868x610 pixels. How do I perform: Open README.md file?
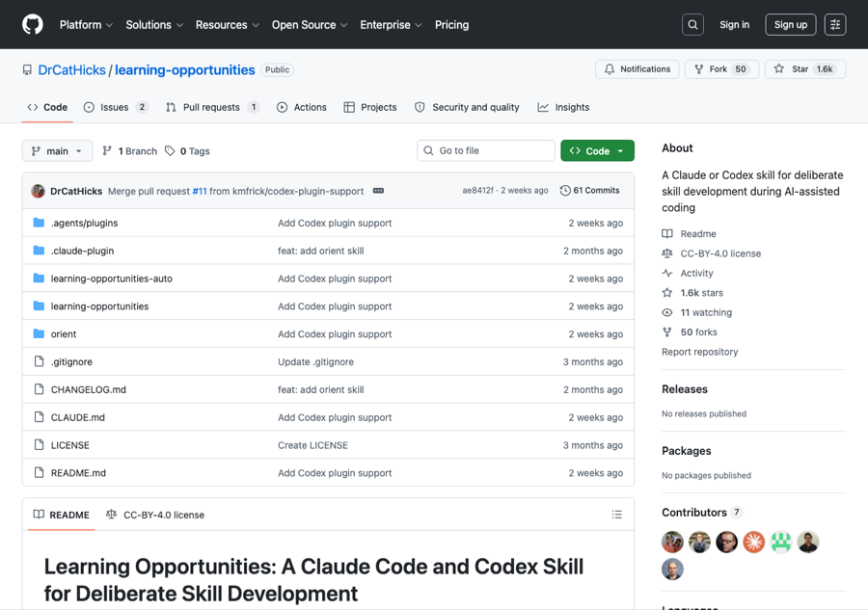pos(78,473)
